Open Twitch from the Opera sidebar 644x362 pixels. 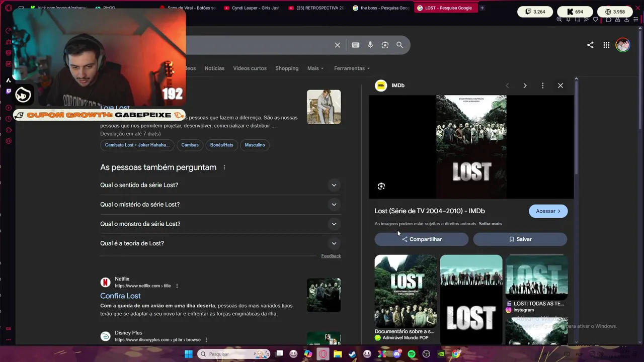click(x=9, y=92)
